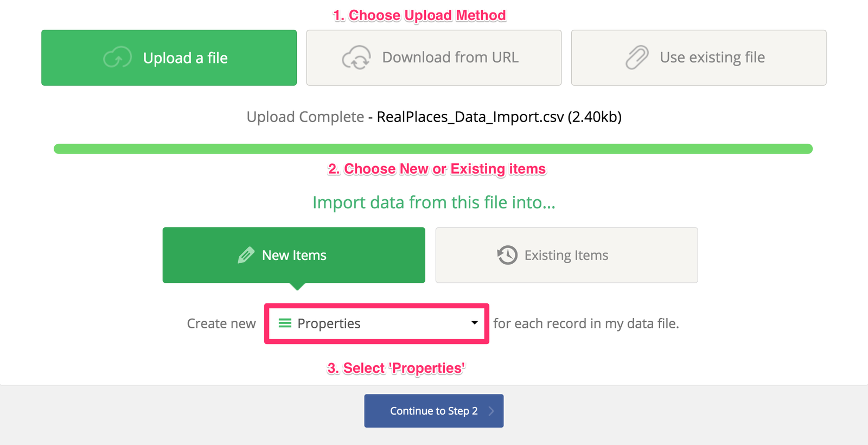Image resolution: width=868 pixels, height=445 pixels.
Task: Click the Create new label text
Action: [221, 323]
